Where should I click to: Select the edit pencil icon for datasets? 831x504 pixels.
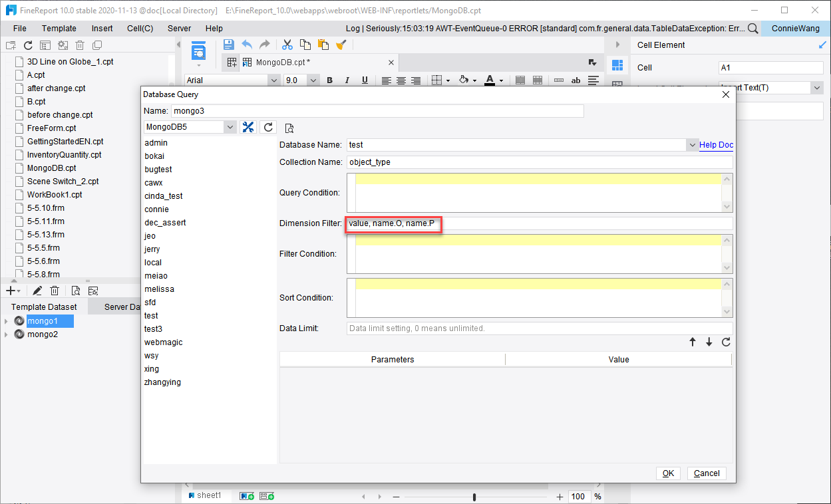pos(37,290)
